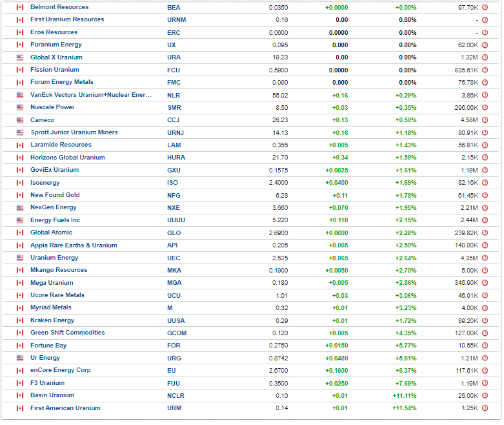This screenshot has width=504, height=425.
Task: Select the FCU ticker symbol
Action: 174,70
